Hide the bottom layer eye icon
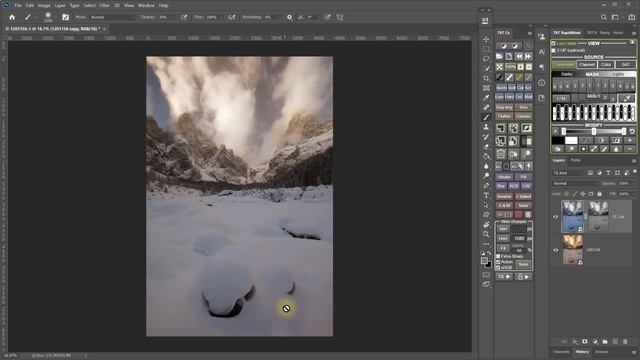640x360 pixels. coord(556,250)
